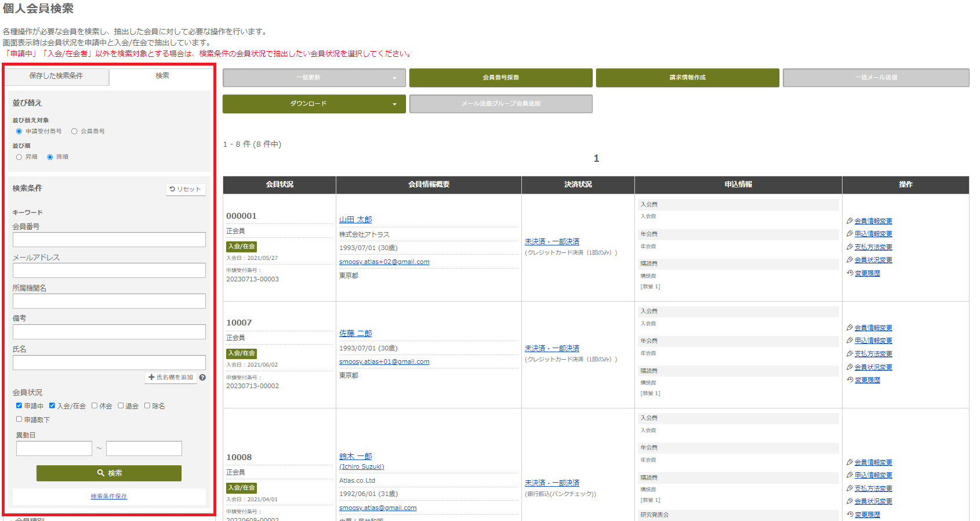Add a name field with 氏名欄を追加

pyautogui.click(x=170, y=378)
